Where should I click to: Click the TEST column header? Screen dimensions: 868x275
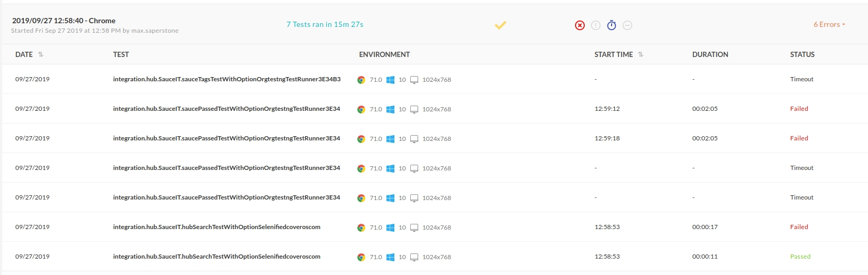coord(121,54)
